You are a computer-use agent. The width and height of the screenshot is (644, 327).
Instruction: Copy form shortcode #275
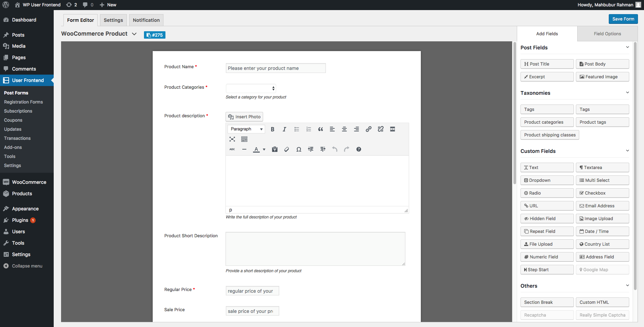[x=155, y=35]
